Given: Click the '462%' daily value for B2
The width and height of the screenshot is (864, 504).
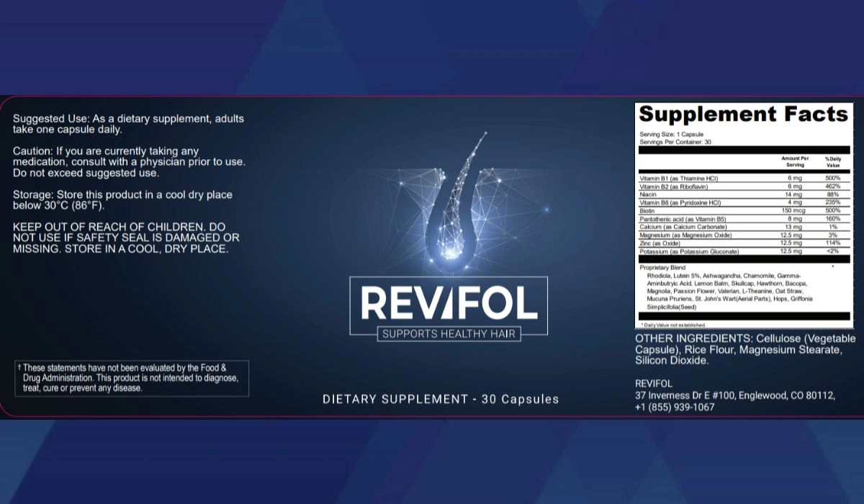Looking at the screenshot, I should [834, 186].
